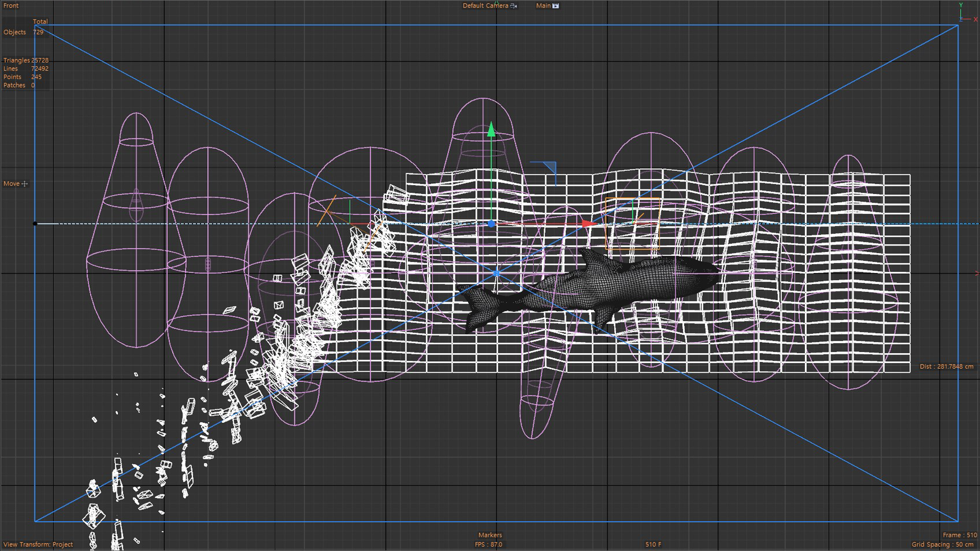Click the Main take label
This screenshot has height=551, width=980.
[543, 6]
